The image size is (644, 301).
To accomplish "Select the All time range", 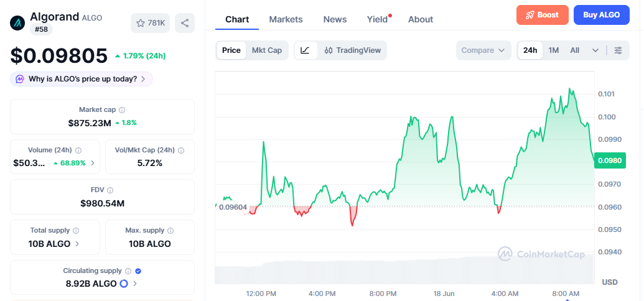I will (x=574, y=50).
